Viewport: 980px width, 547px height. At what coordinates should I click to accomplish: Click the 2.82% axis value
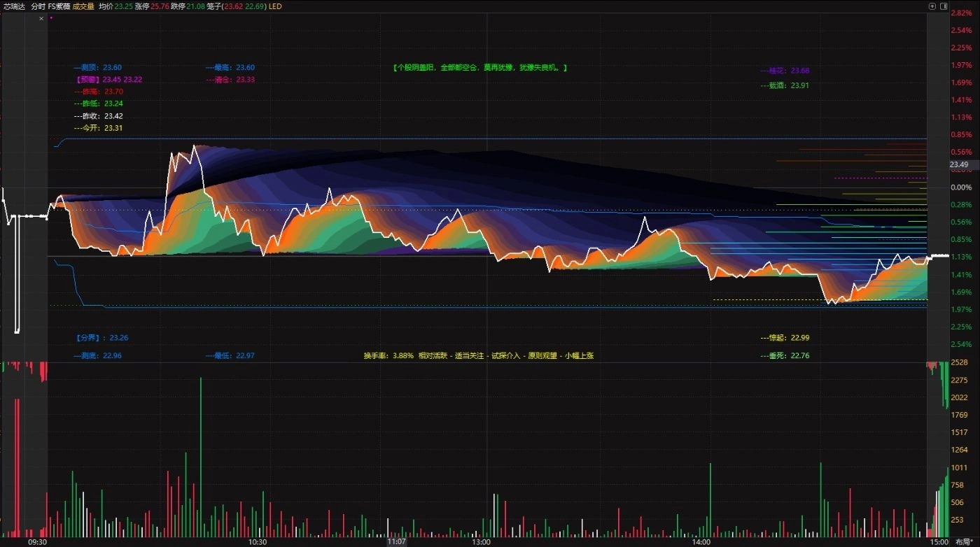[x=961, y=13]
